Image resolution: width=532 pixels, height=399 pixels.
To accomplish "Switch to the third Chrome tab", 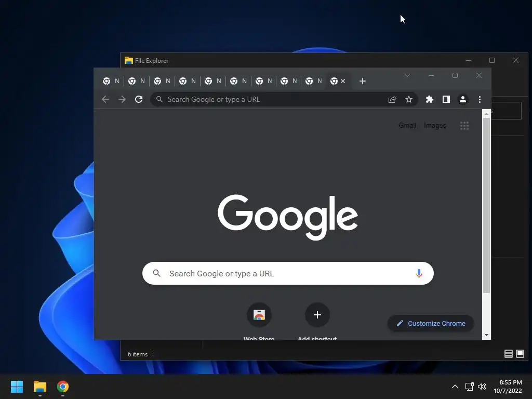I will (162, 81).
